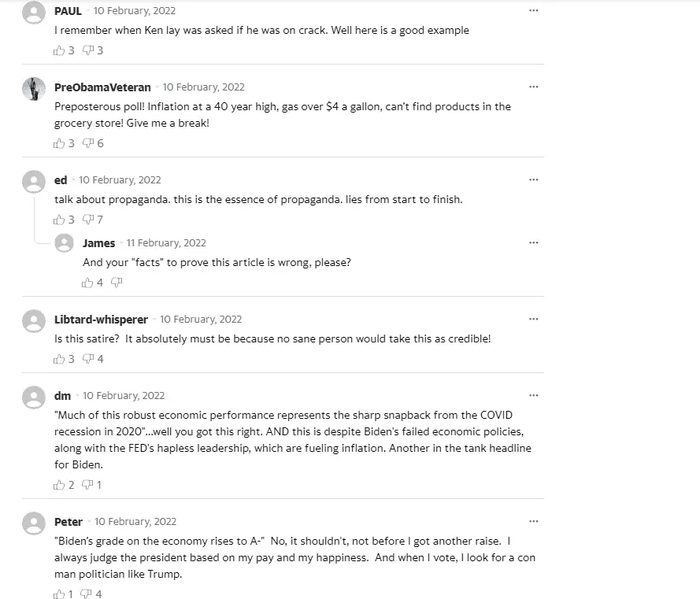Upvote Libtard-whisperer's satire comment
Screen dimensions: 700x599
[x=59, y=358]
